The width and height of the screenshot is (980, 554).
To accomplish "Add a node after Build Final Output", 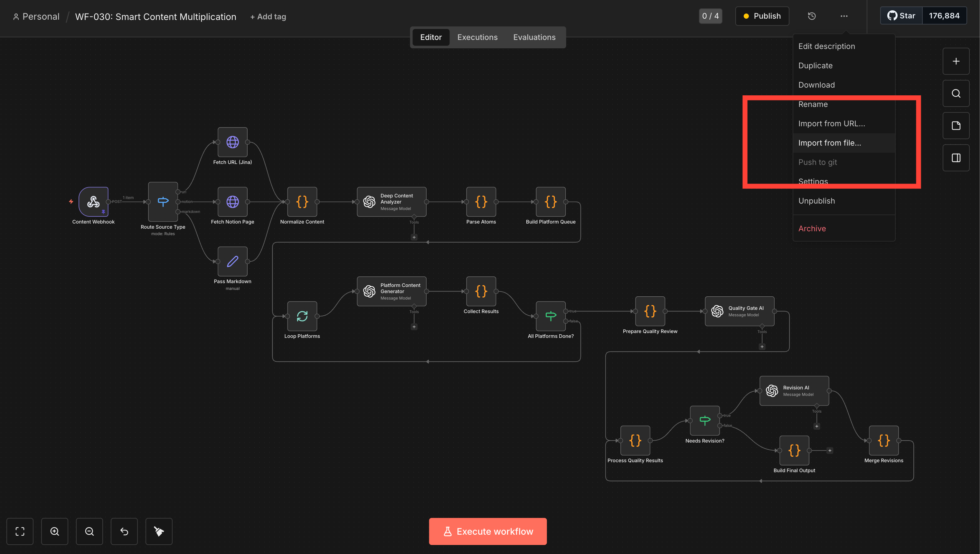I will pyautogui.click(x=830, y=451).
